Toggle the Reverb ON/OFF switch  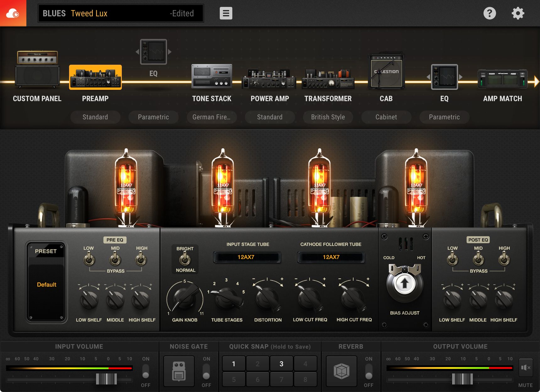[x=369, y=372]
